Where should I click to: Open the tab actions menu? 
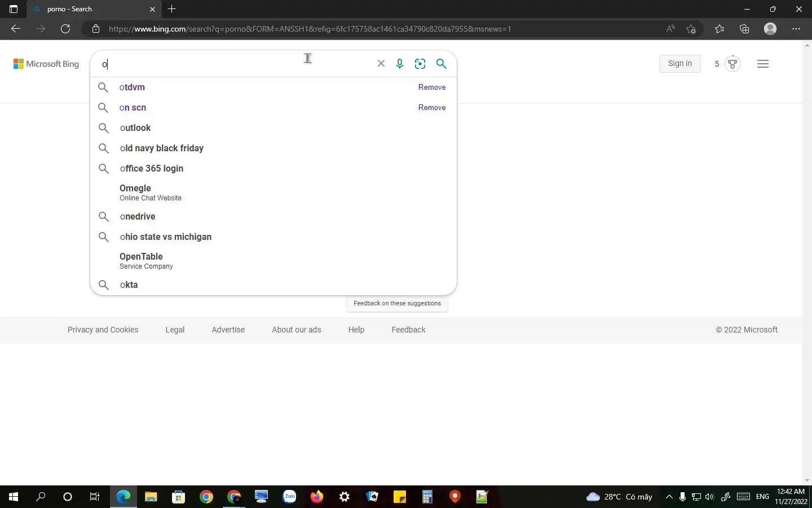(x=14, y=9)
